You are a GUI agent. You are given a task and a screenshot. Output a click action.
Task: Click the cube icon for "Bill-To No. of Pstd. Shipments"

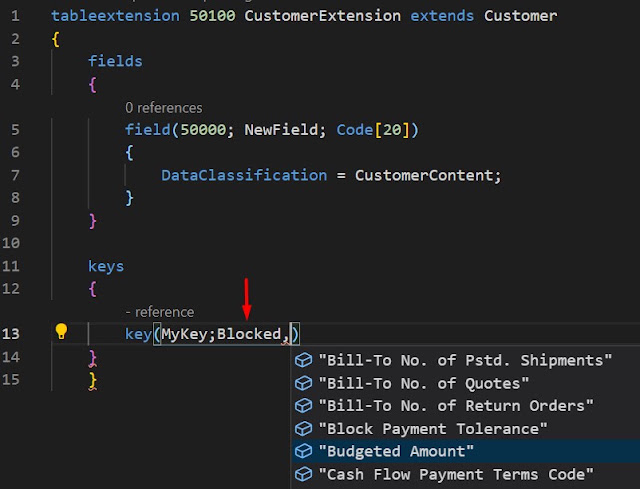pos(303,360)
